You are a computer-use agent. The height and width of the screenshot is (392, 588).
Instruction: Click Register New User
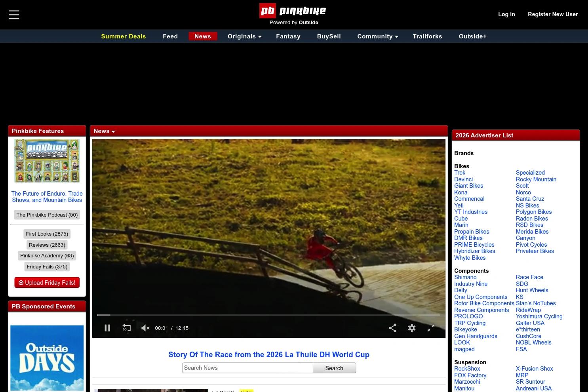click(x=553, y=14)
